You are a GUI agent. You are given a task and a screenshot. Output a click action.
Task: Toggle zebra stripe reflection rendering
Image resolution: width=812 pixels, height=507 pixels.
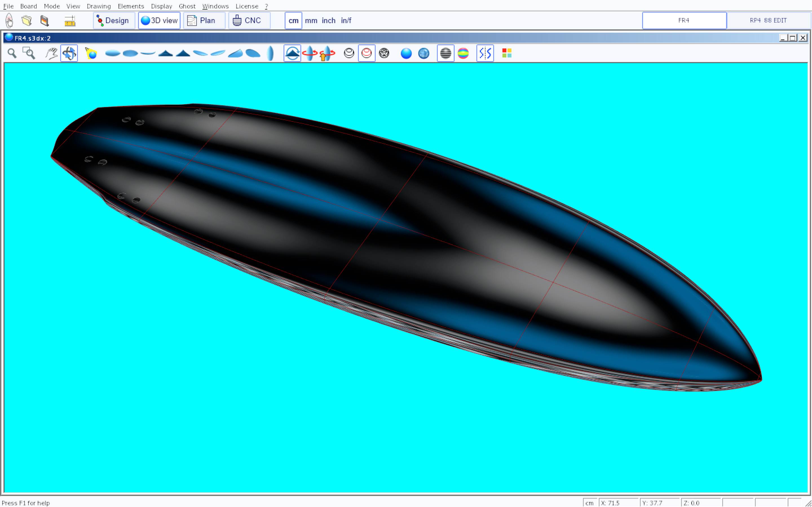(445, 53)
